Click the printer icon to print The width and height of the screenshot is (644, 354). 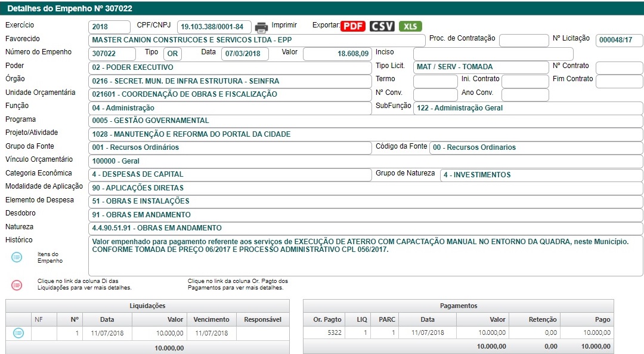pos(261,27)
